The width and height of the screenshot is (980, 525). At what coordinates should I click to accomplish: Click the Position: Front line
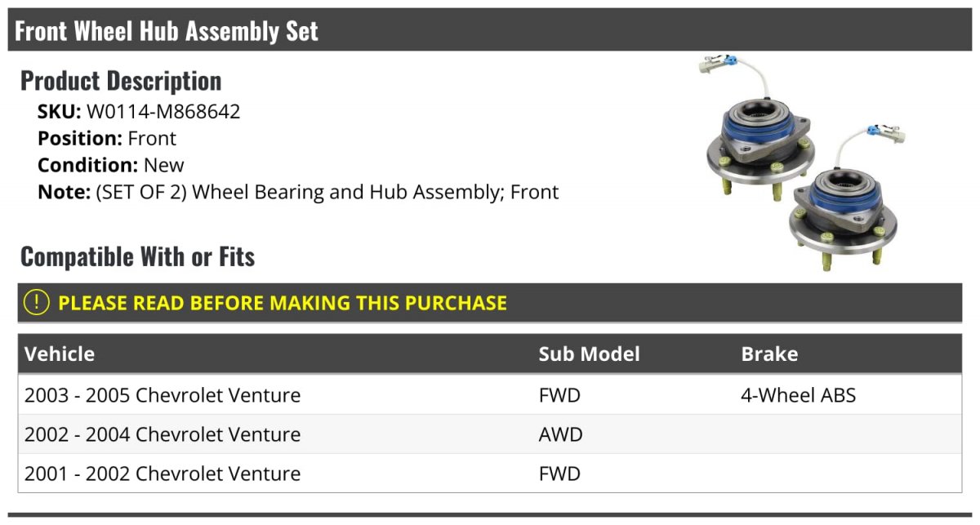coord(107,139)
